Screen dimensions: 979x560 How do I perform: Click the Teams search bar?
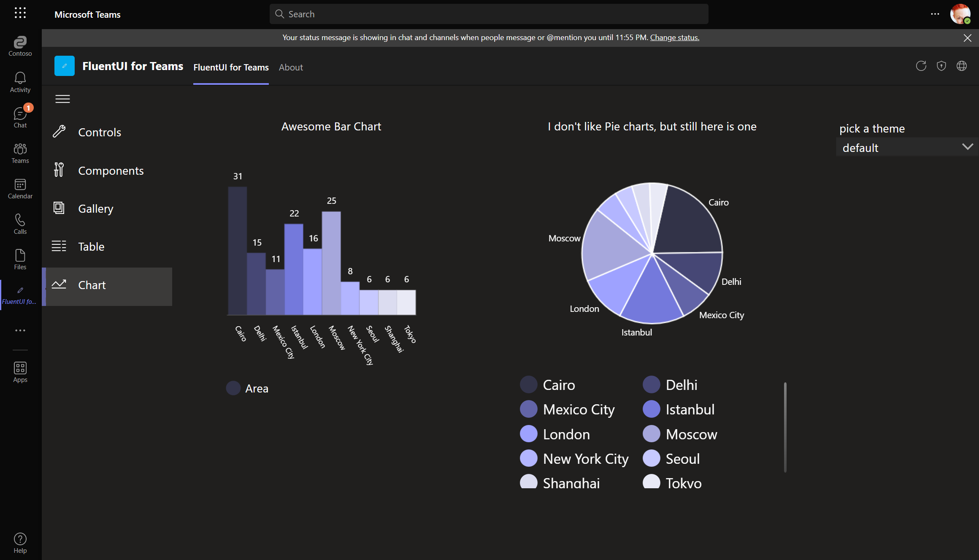click(x=489, y=14)
